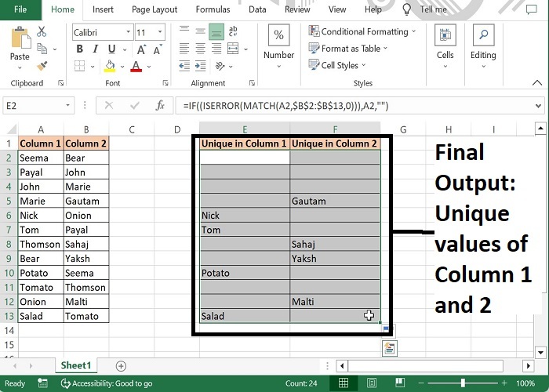Toggle Italic formatting

tap(95, 49)
